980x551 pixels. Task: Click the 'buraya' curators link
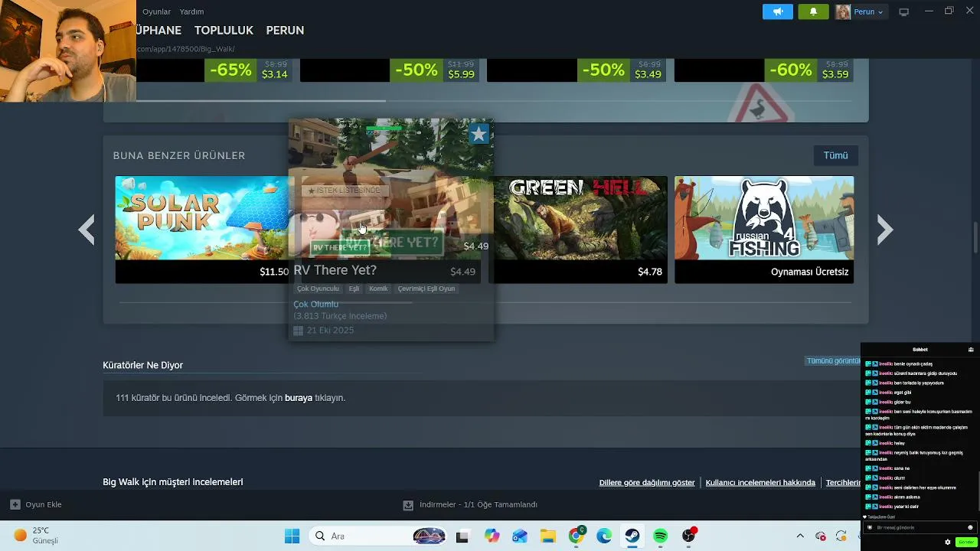(x=299, y=398)
